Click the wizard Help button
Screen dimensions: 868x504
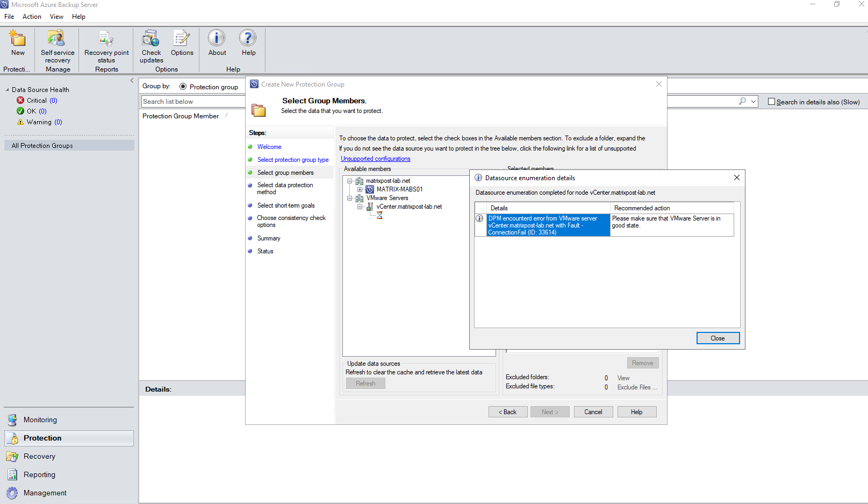tap(637, 412)
